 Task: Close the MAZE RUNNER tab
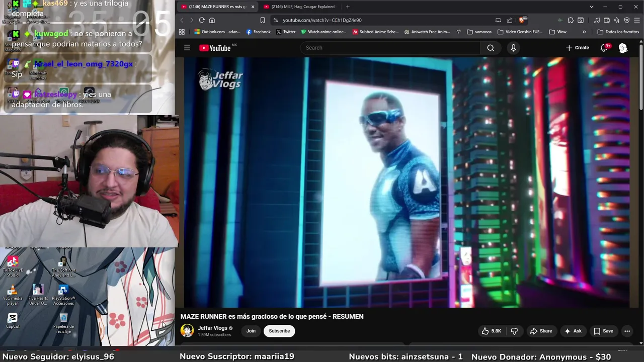click(x=253, y=7)
